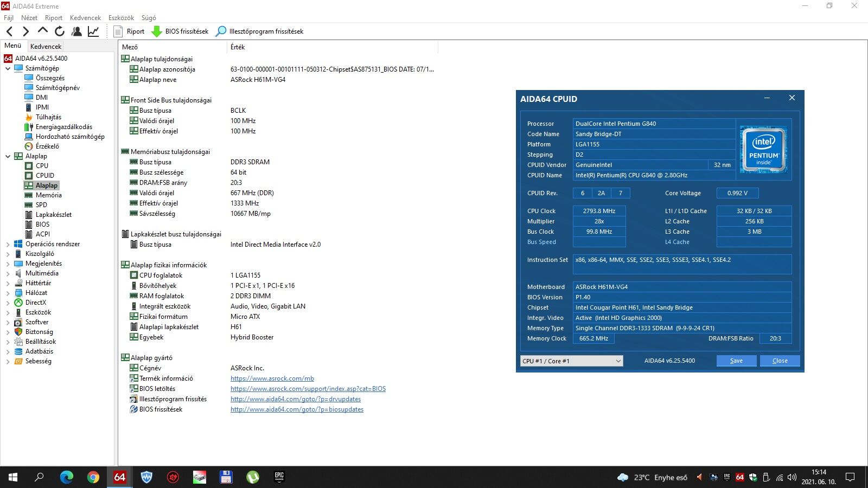Expand the Háttértár tree node
Screen dimensions: 868x488
tap(8, 283)
